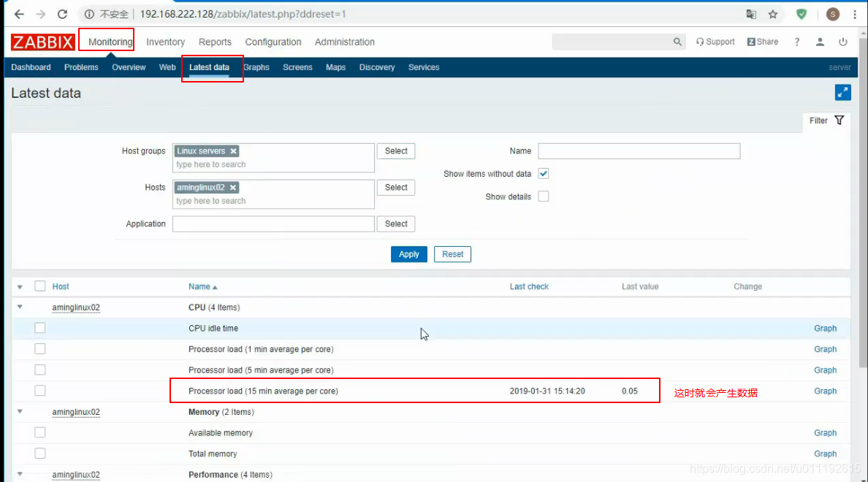The width and height of the screenshot is (868, 482).
Task: Collapse the Performance items group
Action: pos(20,474)
